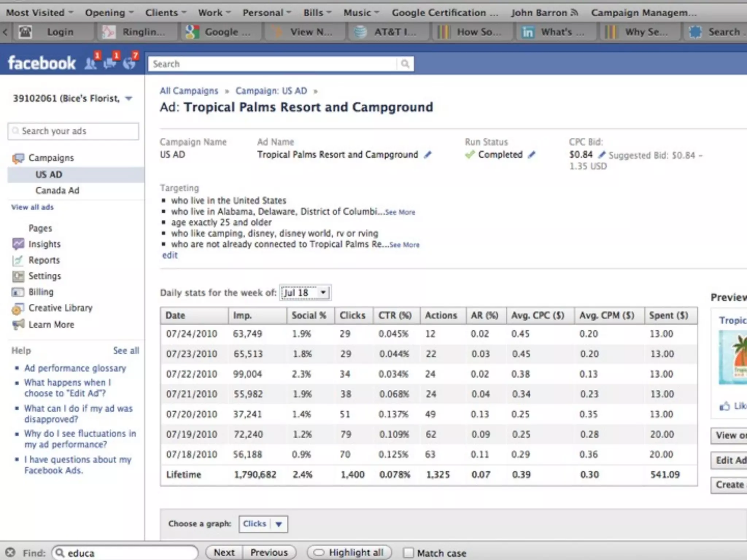Viewport: 747px width, 560px height.
Task: Edit run status pencil icon
Action: pos(532,155)
